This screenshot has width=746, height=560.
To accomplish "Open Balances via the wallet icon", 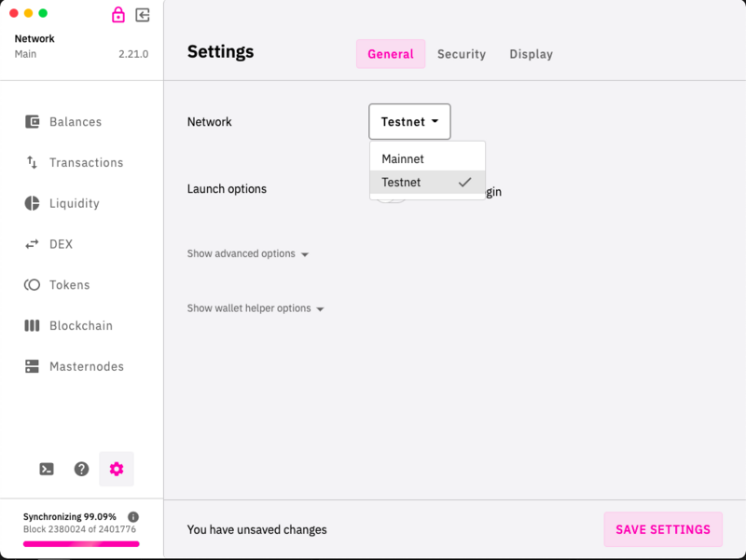I will (33, 121).
